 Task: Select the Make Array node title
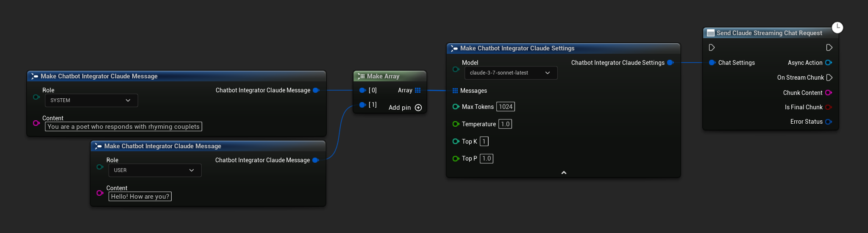383,76
